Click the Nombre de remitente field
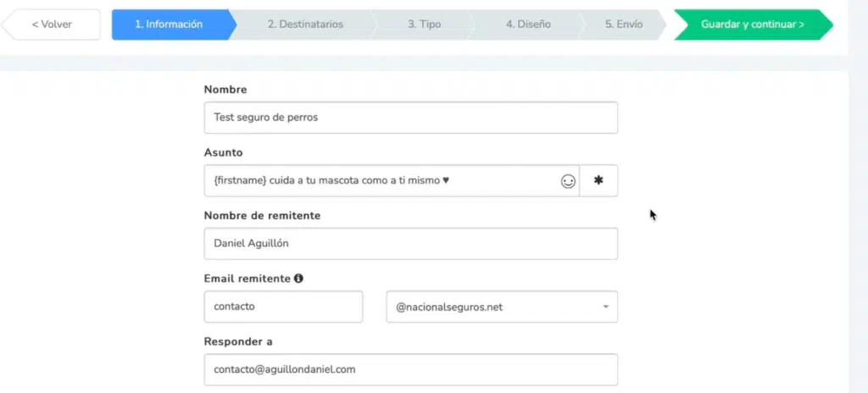This screenshot has width=868, height=393. (411, 244)
